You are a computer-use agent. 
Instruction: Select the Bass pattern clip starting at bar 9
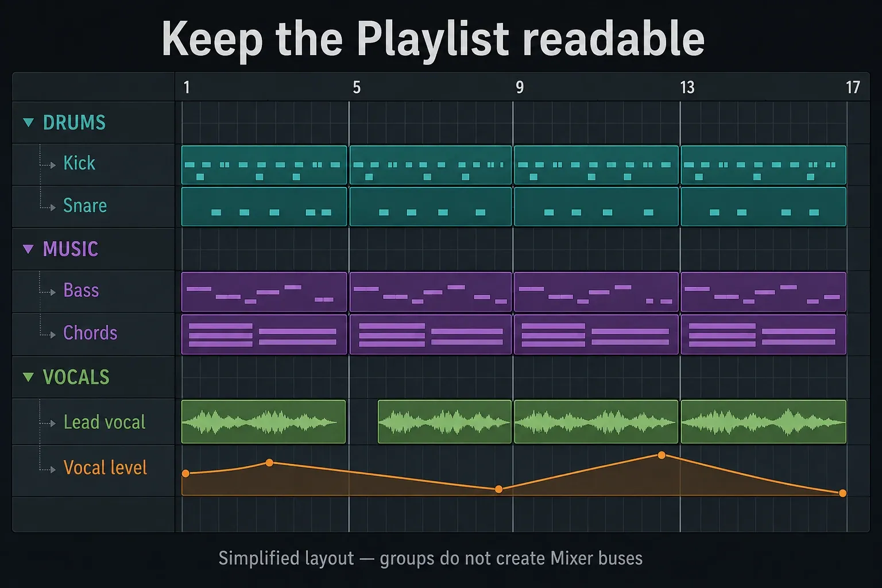[596, 292]
